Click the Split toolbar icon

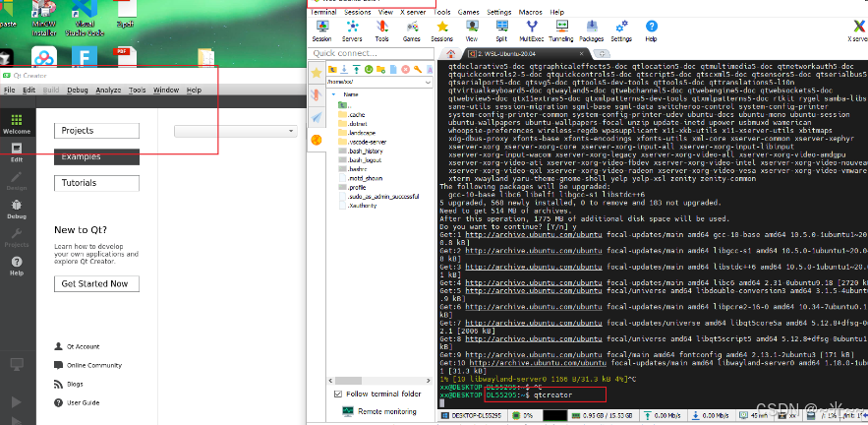point(501,30)
